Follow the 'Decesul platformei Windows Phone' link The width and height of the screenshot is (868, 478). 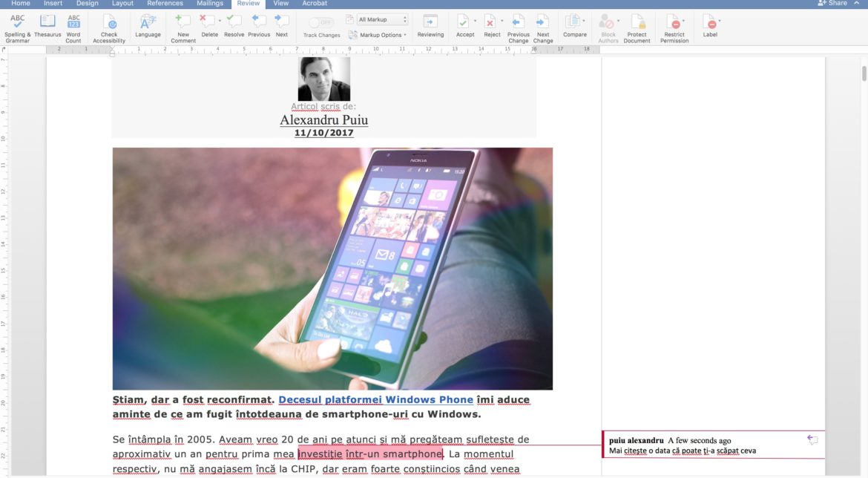(x=376, y=399)
